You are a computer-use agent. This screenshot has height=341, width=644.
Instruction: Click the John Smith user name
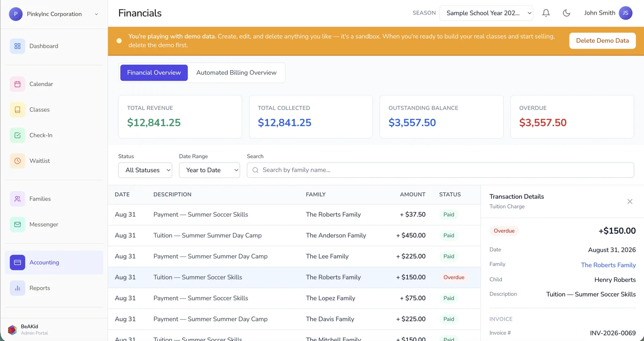pos(599,13)
